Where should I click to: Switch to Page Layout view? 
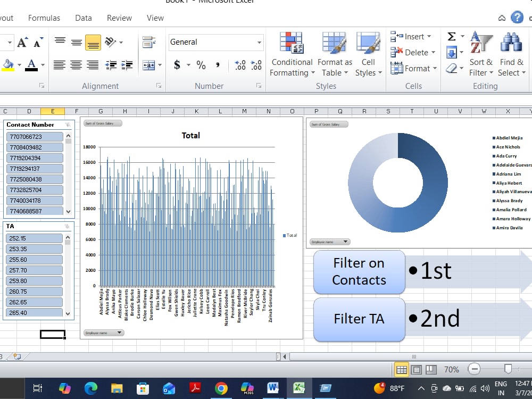pos(417,370)
